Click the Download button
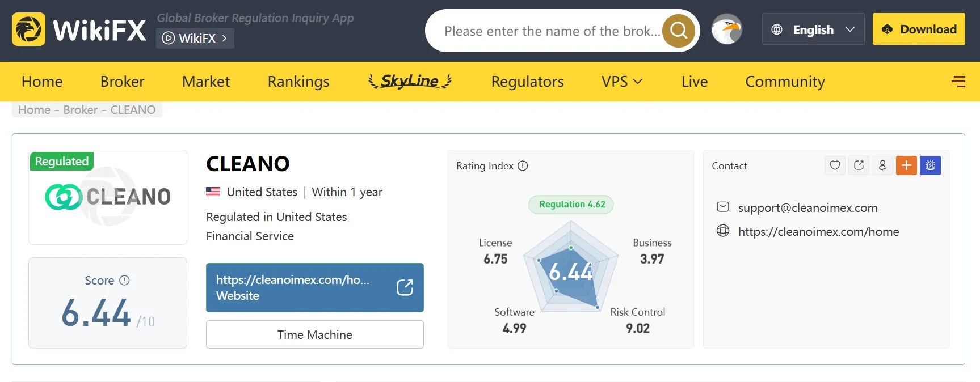The width and height of the screenshot is (980, 382). tap(919, 29)
